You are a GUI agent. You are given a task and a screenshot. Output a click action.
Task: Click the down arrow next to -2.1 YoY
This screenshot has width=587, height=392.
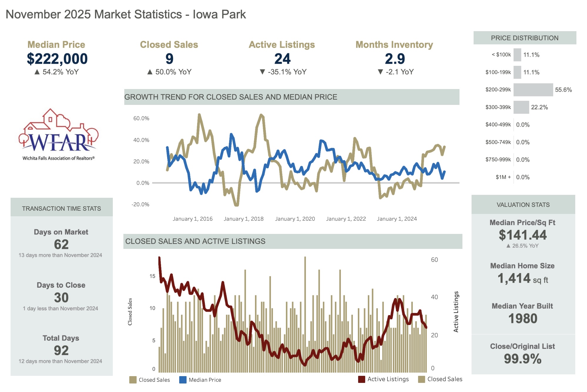[x=380, y=72]
